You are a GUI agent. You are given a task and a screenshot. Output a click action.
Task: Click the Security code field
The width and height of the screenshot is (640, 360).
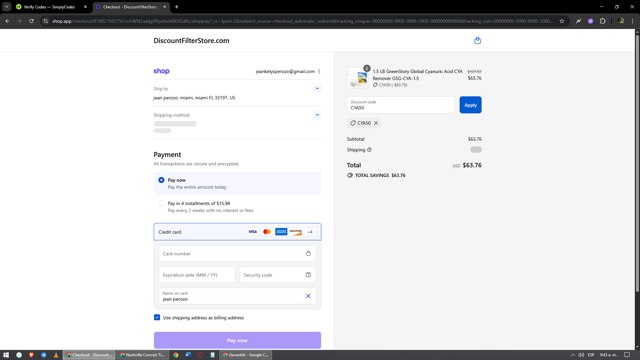point(278,275)
